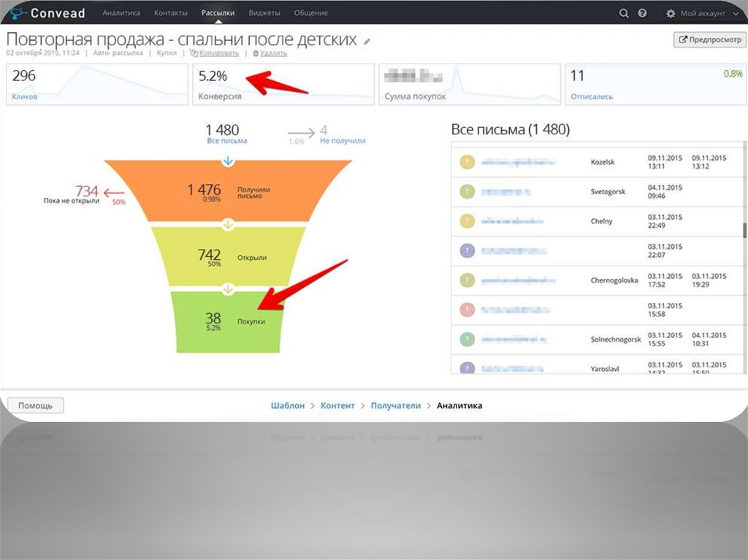Click the purple avatar icon in the Yaroslavl row

coord(467,369)
